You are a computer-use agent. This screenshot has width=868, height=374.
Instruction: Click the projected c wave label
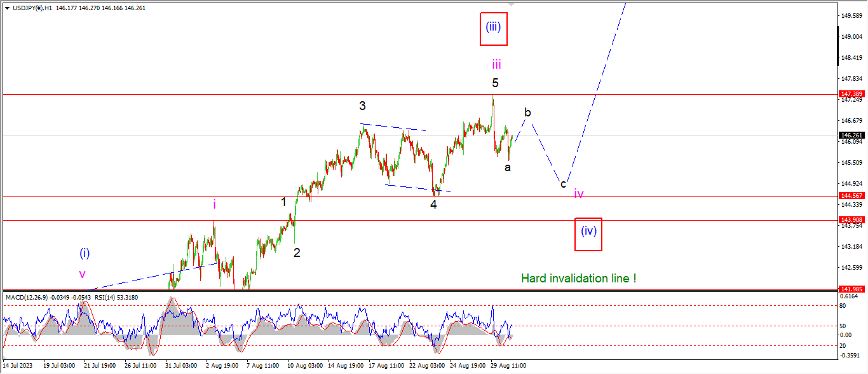563,184
